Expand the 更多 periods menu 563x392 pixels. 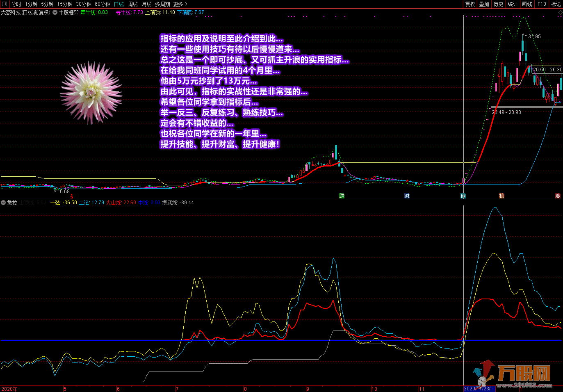click(180, 4)
